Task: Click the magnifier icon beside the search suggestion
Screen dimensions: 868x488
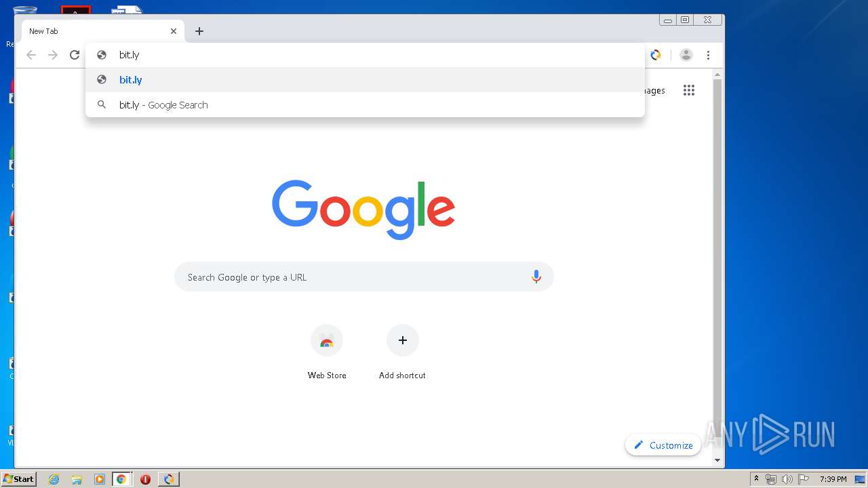Action: pyautogui.click(x=102, y=104)
